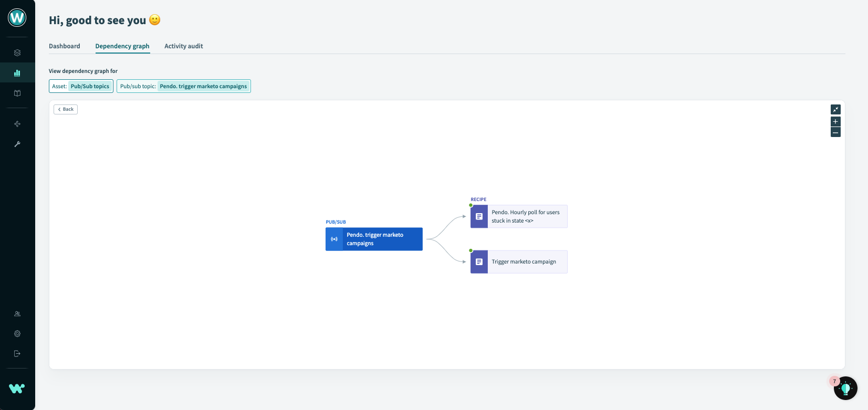Click the Workato W logo at top
This screenshot has width=868, height=410.
[17, 18]
